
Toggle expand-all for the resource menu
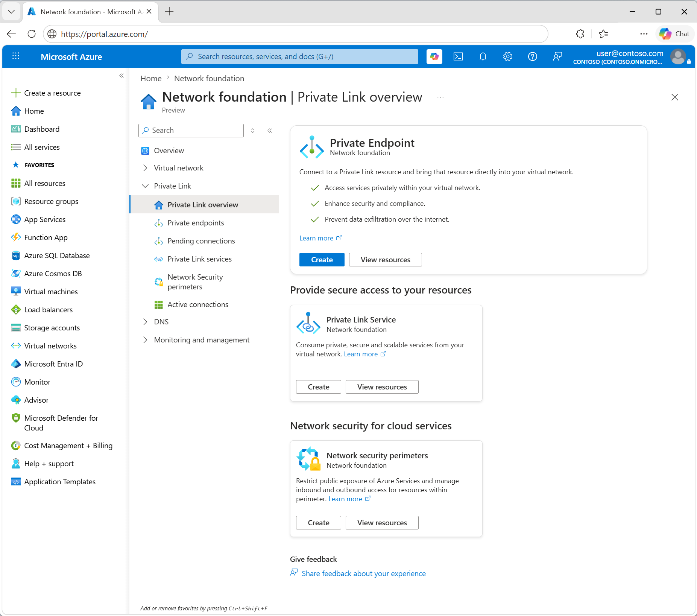253,131
